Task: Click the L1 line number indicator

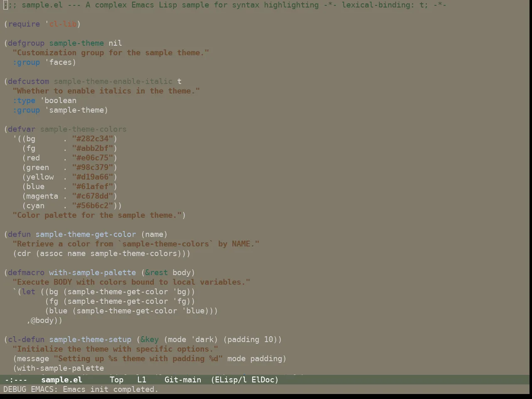Action: [x=142, y=380]
